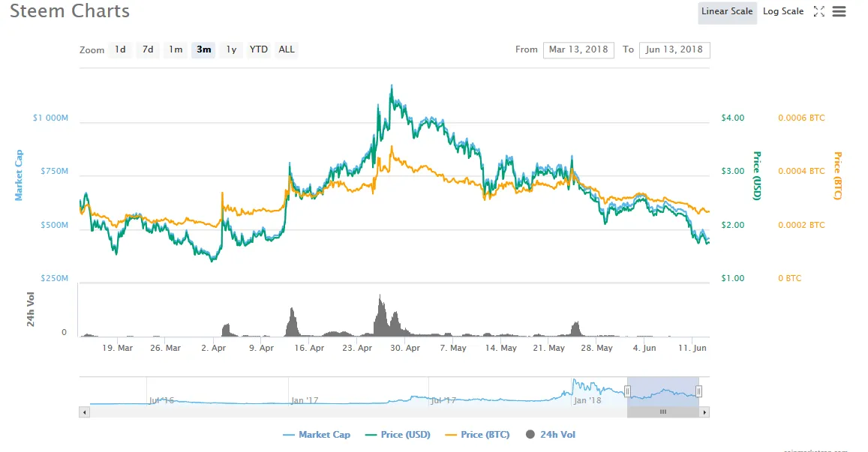868x452 pixels.
Task: Switch to Linear Scale
Action: pyautogui.click(x=727, y=11)
